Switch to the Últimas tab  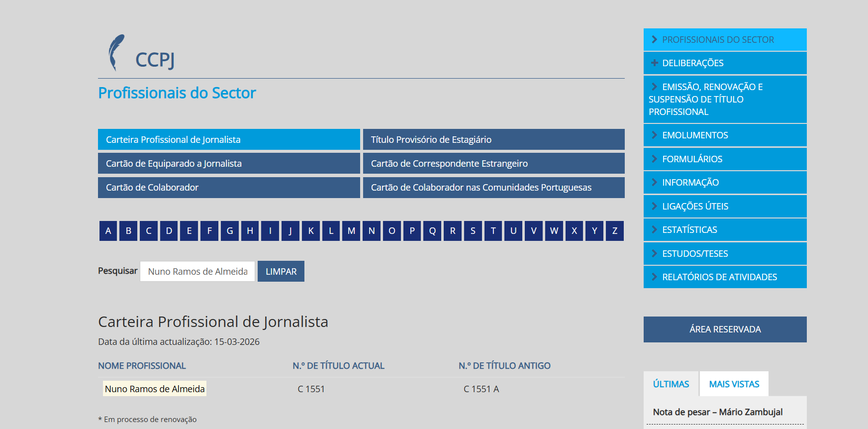(x=671, y=384)
